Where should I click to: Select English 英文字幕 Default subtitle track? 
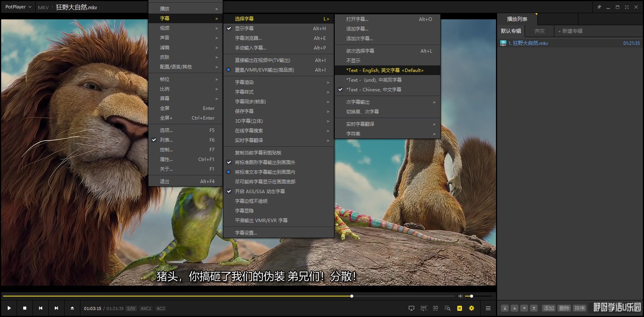pos(387,70)
